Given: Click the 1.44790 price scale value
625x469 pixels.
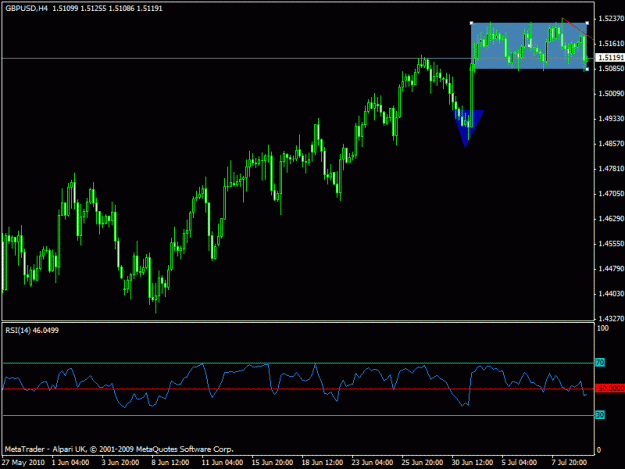Looking at the screenshot, I should click(611, 269).
